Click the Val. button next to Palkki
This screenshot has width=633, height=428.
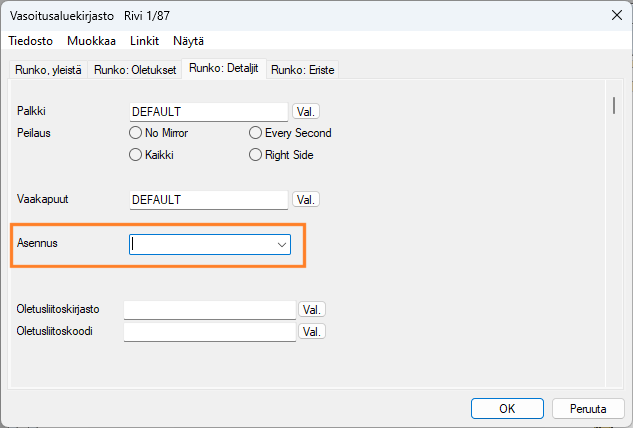(306, 112)
